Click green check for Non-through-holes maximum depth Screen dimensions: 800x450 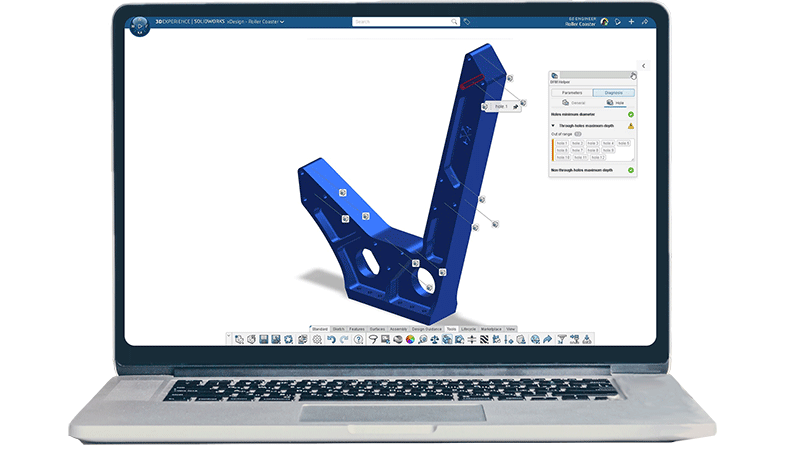[631, 170]
